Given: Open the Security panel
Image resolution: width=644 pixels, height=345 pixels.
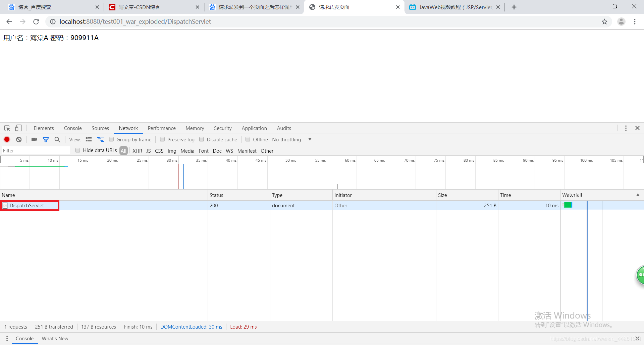Looking at the screenshot, I should point(223,128).
